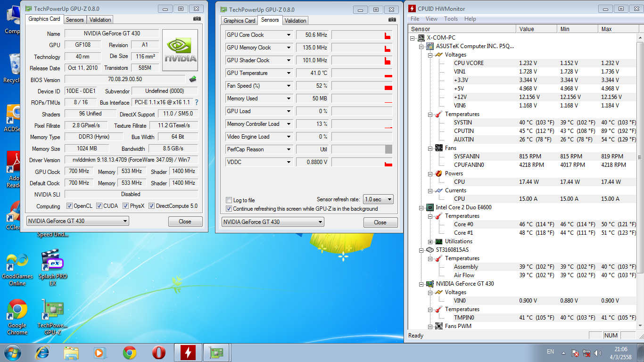Screen dimensions: 644x362
Task: Click the camera screenshot icon in GPU-Z Sensors window
Action: click(392, 20)
